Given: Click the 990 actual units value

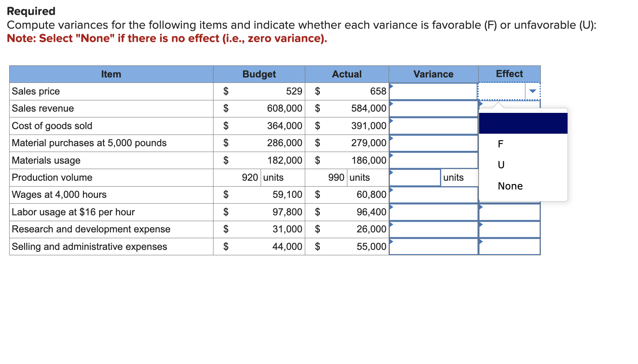Looking at the screenshot, I should coord(336,177).
